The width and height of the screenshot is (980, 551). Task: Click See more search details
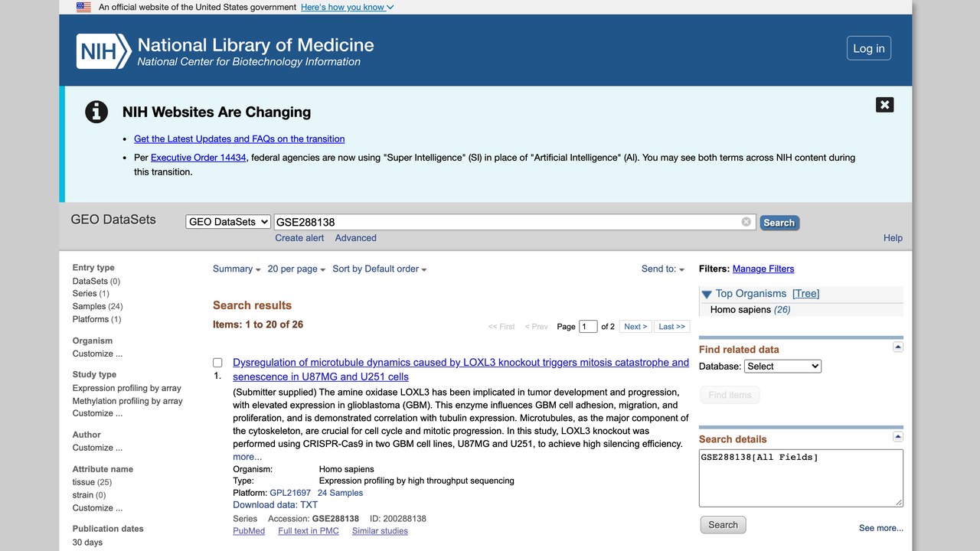tap(881, 528)
